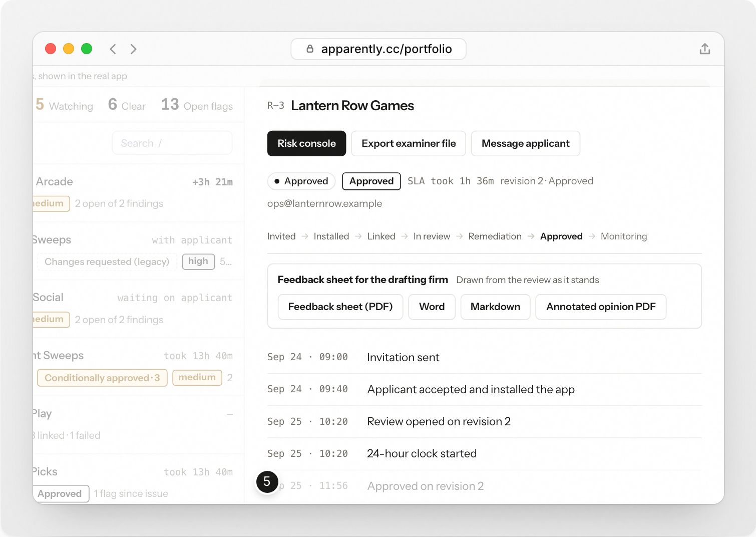Click the ops@lanternrow.example email
756x537 pixels.
324,204
